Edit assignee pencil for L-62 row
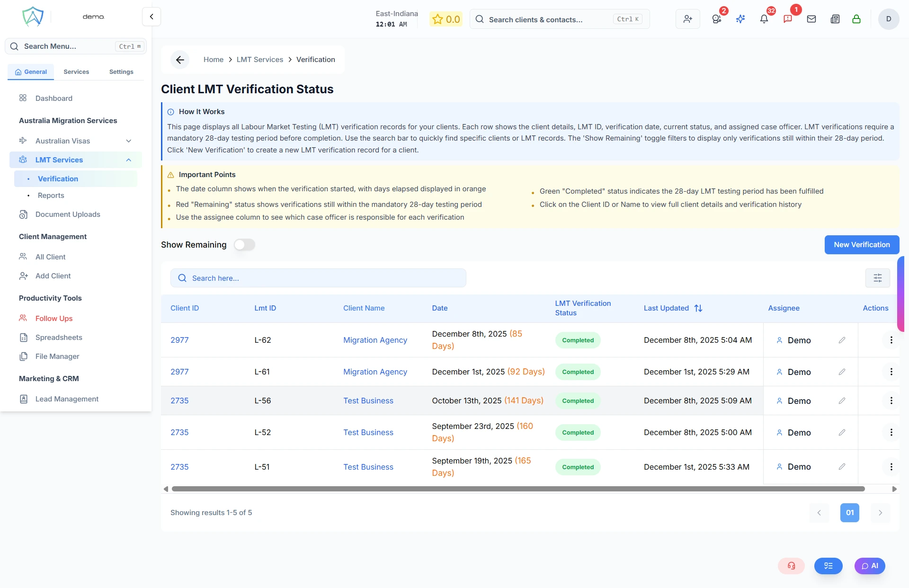Viewport: 909px width, 588px height. pyautogui.click(x=842, y=340)
